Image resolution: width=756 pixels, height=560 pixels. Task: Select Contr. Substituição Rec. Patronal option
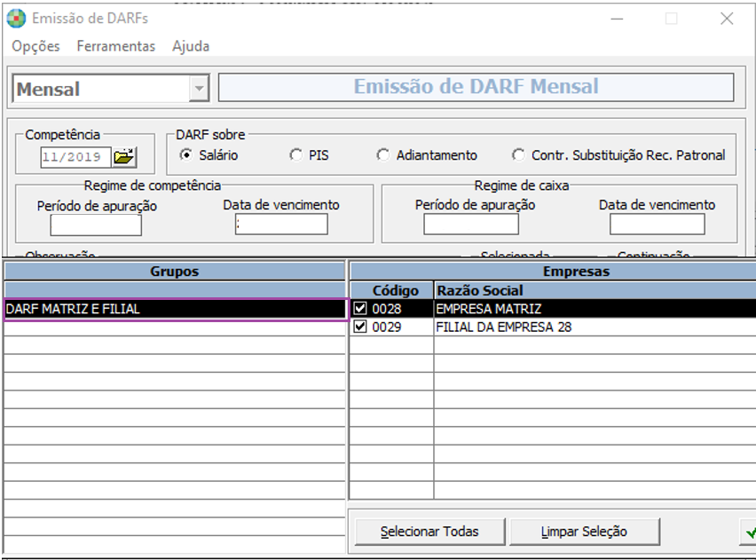click(518, 154)
